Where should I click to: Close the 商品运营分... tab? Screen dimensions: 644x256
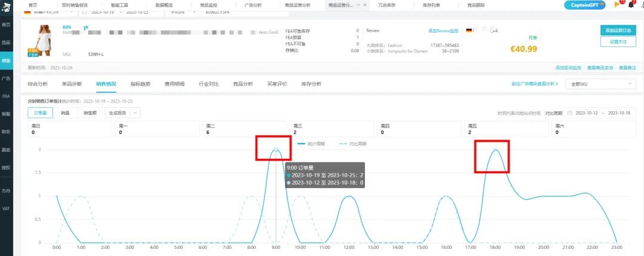[365, 5]
